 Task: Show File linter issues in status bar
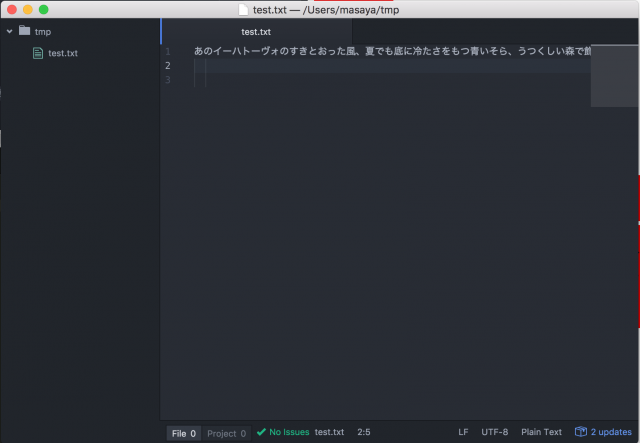pos(184,433)
